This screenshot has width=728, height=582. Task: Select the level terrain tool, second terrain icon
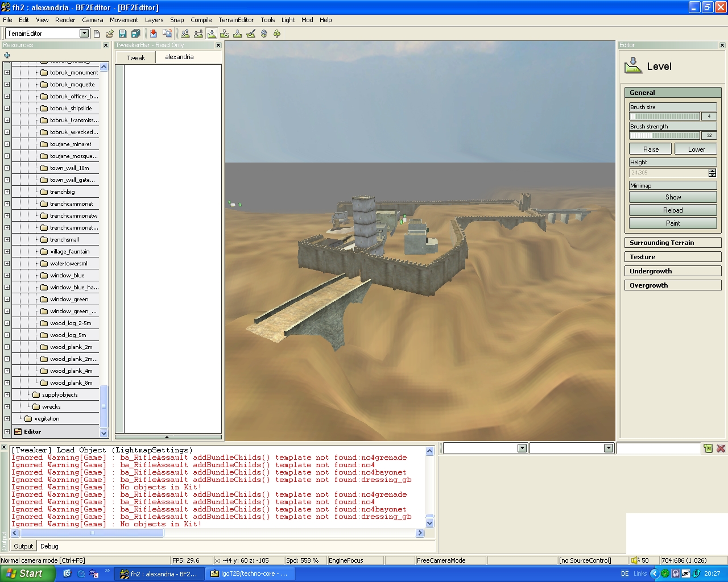coord(198,34)
